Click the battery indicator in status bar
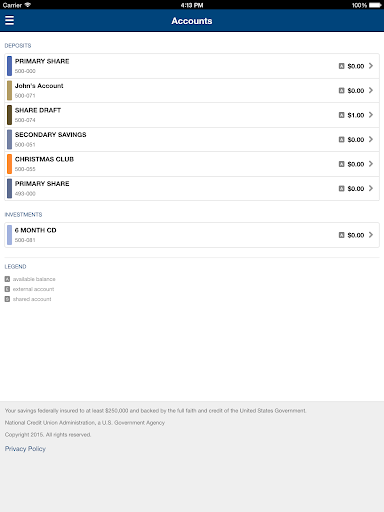Screen dimensions: 384x512 coord(375,5)
